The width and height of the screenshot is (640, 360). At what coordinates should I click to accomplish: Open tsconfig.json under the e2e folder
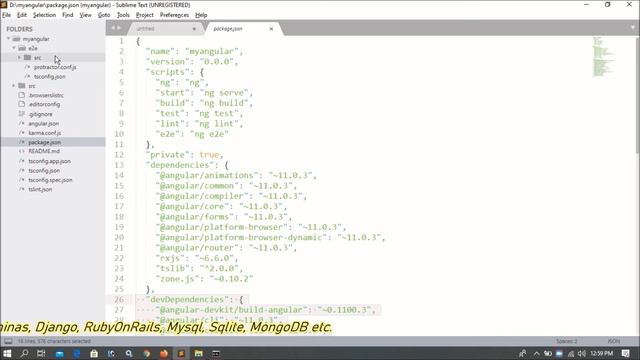tap(50, 76)
